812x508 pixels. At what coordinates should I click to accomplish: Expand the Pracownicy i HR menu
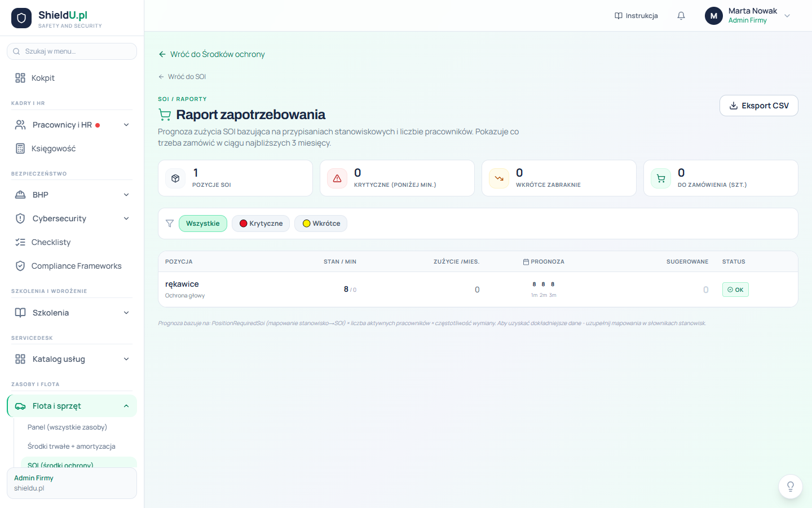pos(72,125)
